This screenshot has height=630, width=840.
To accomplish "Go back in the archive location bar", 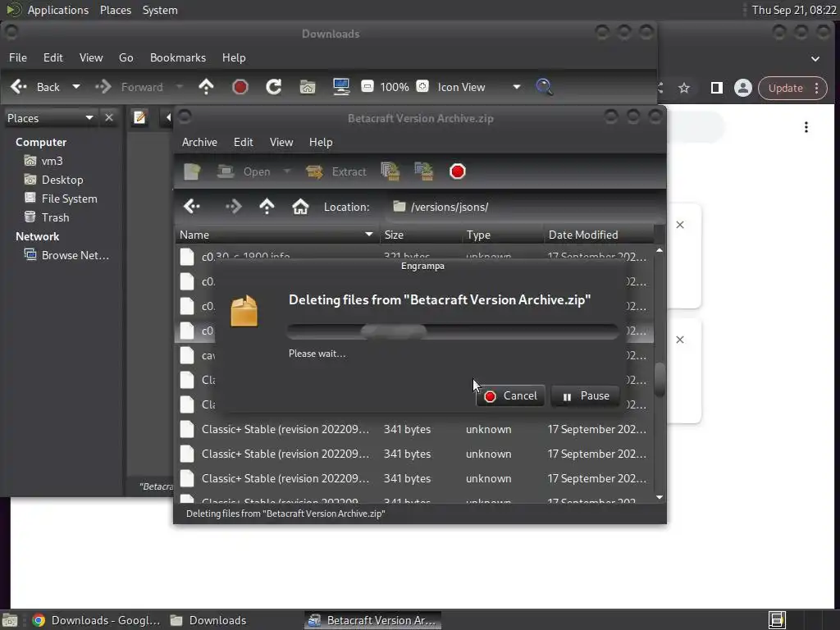I will 192,206.
